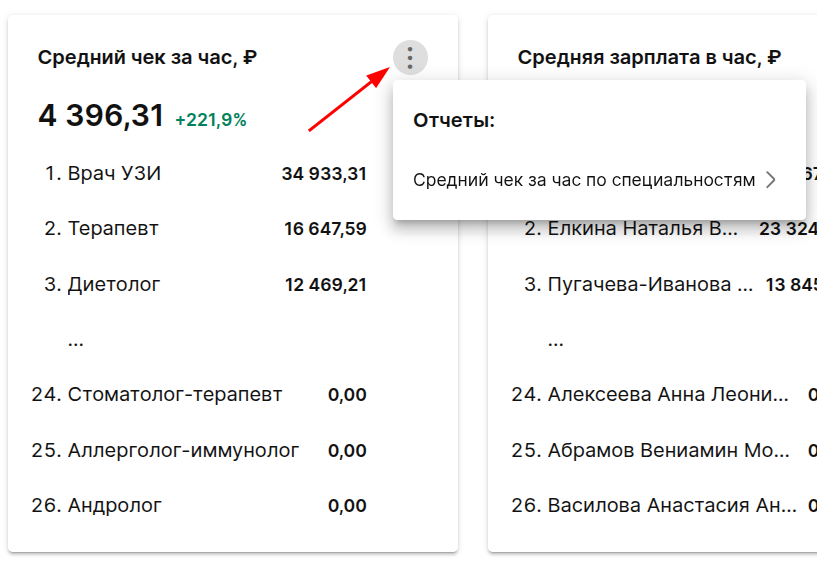Click the value 34 933,31
This screenshot has height=568, width=817.
click(x=324, y=174)
